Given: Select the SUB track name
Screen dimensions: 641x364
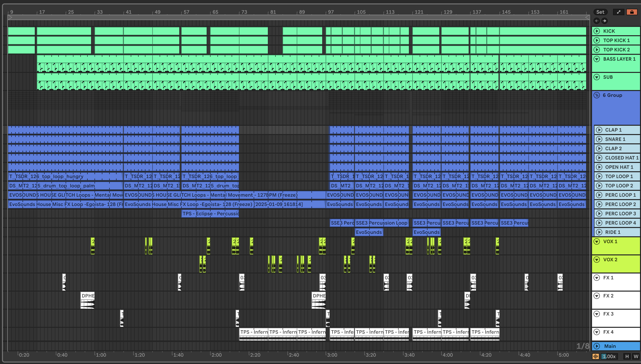Looking at the screenshot, I should coord(608,77).
